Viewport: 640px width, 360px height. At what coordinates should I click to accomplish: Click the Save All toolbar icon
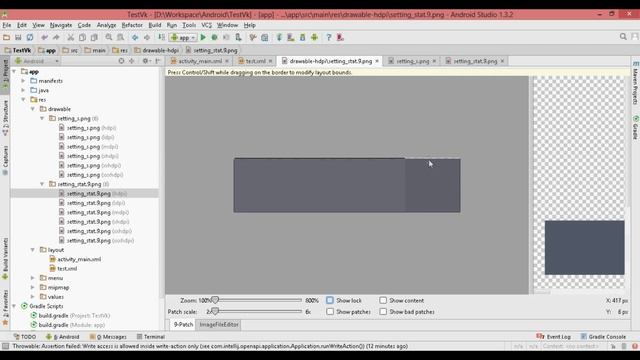pos(18,38)
